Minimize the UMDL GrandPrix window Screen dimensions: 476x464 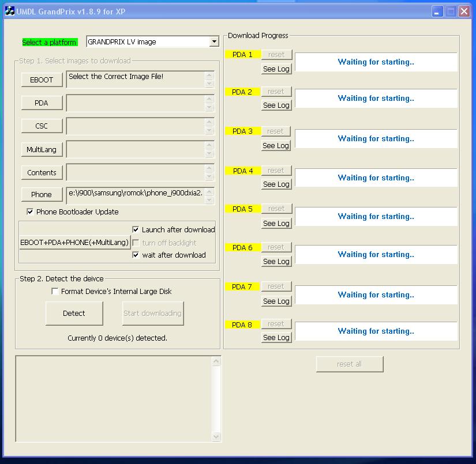pyautogui.click(x=437, y=12)
